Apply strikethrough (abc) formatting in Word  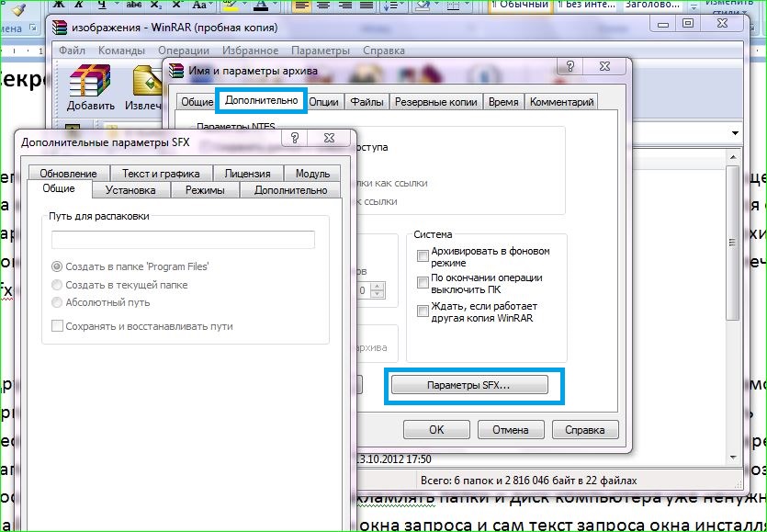133,5
